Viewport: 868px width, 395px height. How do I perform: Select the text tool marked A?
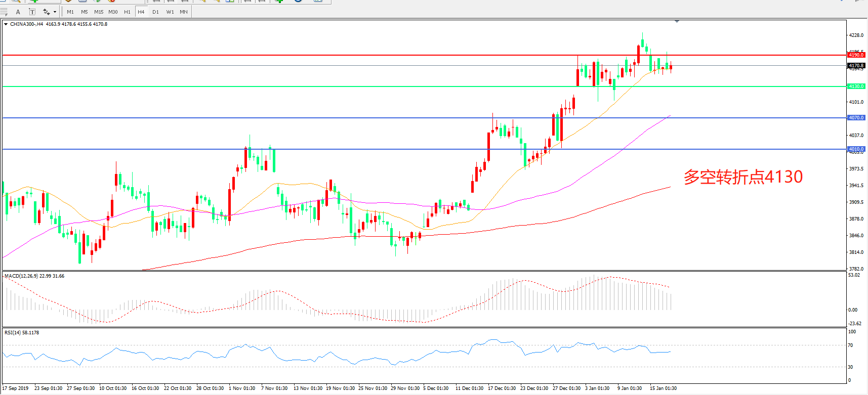pyautogui.click(x=18, y=12)
